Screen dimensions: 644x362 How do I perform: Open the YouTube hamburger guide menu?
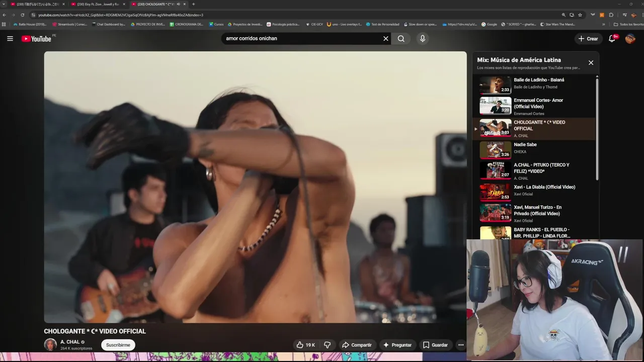10,39
